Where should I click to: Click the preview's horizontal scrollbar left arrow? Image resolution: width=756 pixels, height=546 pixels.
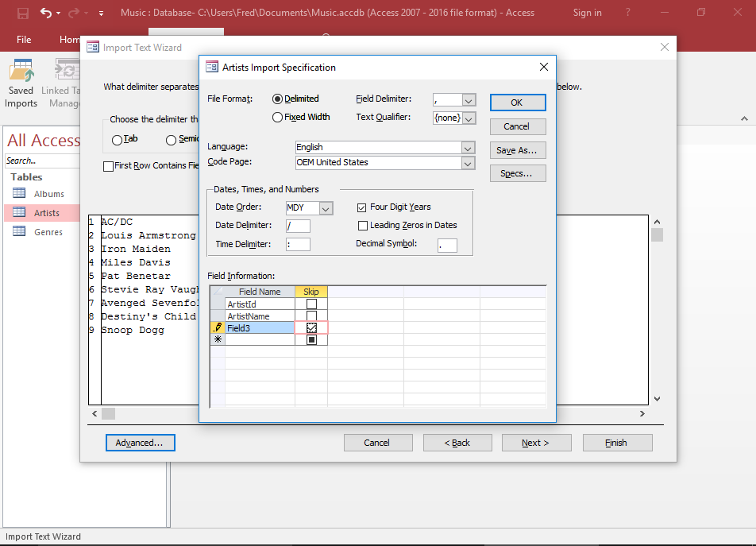point(94,414)
